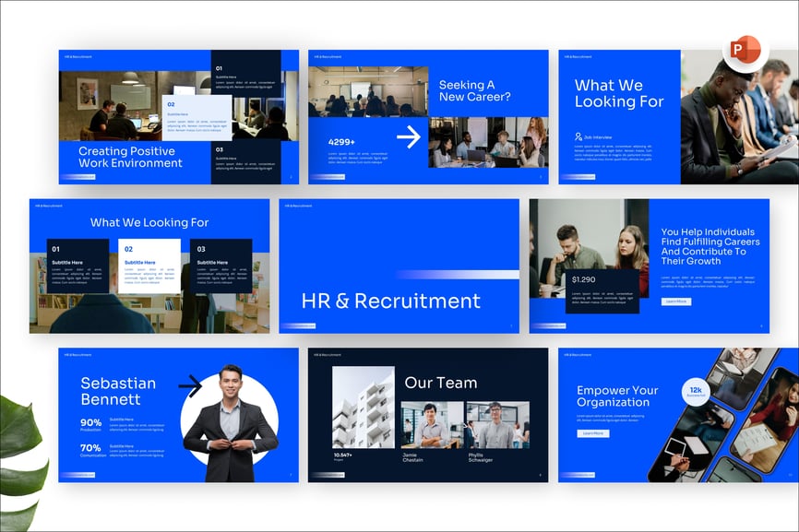Select Jamie Chastain's team photo
Screen dimensions: 799x532
coord(431,424)
